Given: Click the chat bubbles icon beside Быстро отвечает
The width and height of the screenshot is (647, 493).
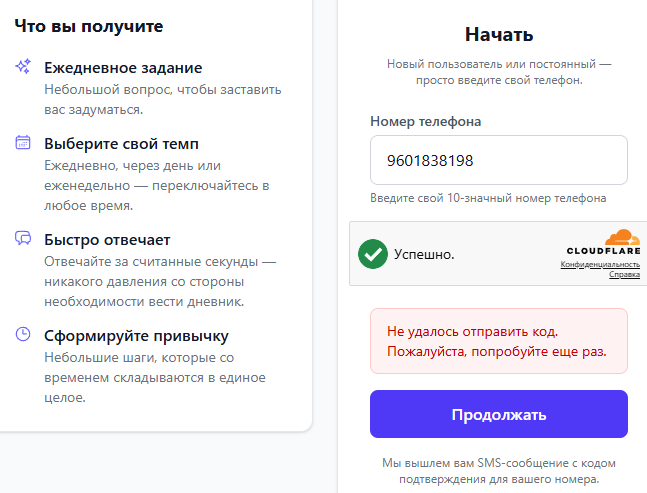Looking at the screenshot, I should pos(22,239).
